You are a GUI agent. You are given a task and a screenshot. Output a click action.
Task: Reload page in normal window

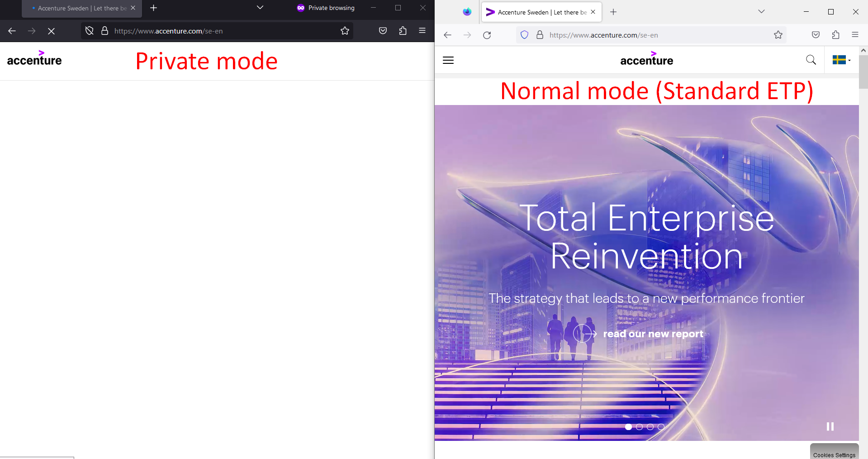(x=487, y=35)
